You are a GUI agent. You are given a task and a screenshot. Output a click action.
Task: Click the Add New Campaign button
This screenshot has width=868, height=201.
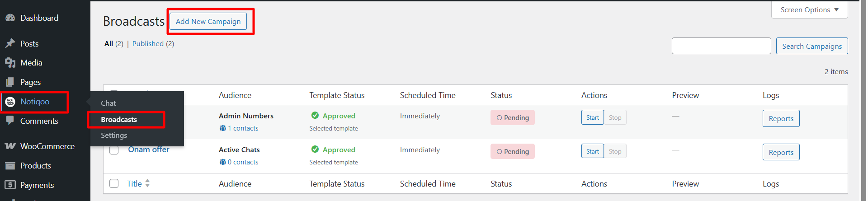[208, 21]
